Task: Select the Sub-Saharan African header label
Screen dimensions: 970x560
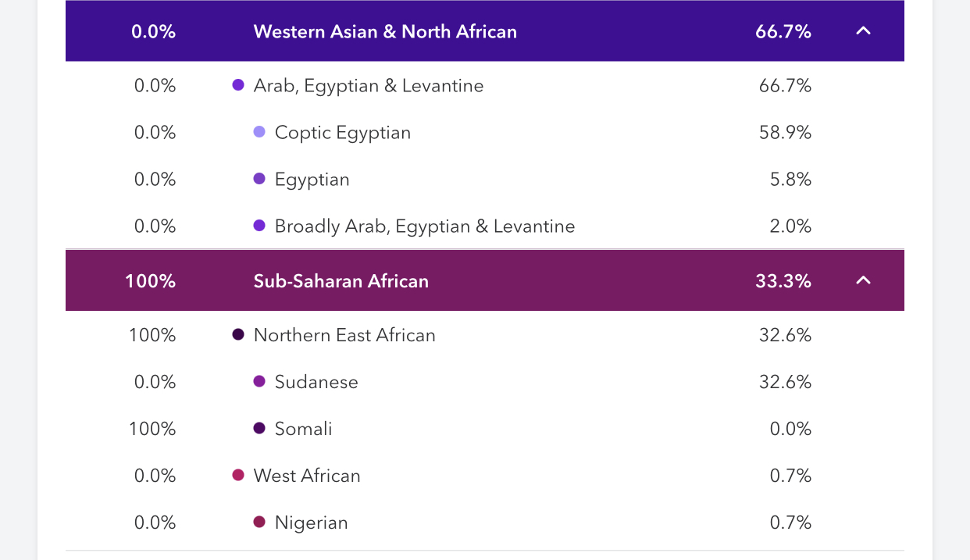Action: 341,281
